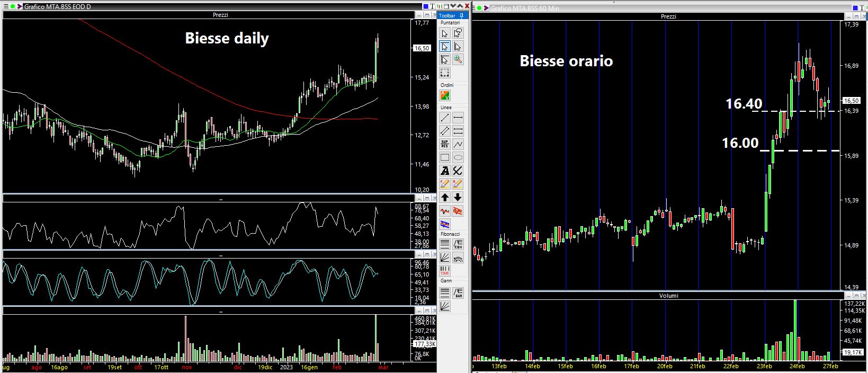Click the down chevron in daily chart title bar

(453, 6)
